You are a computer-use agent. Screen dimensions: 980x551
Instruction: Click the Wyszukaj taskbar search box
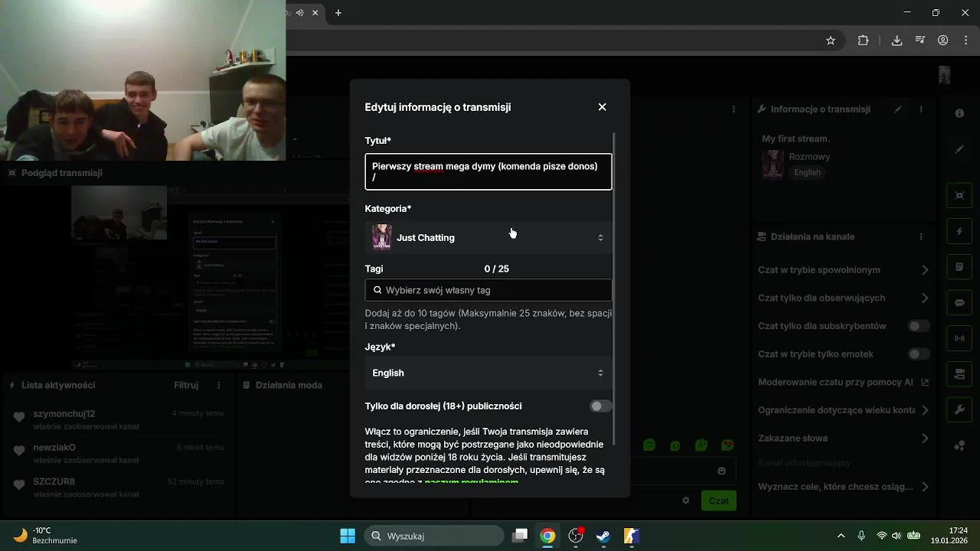pos(433,536)
